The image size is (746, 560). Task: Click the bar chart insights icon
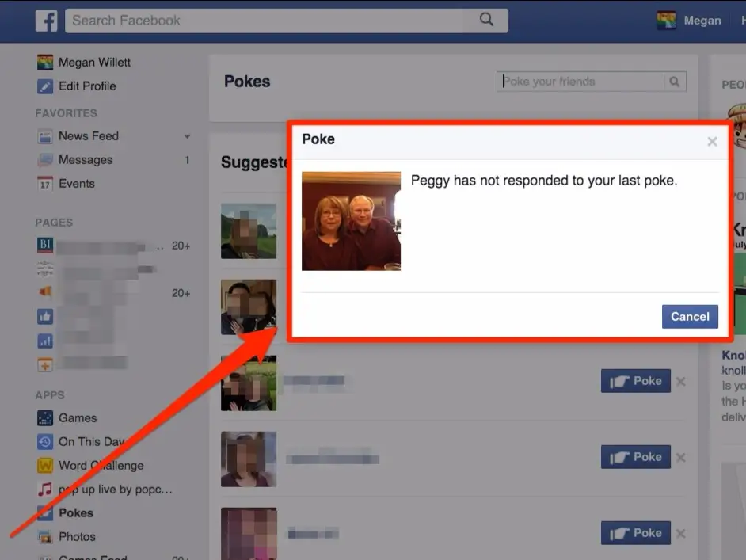pyautogui.click(x=45, y=341)
